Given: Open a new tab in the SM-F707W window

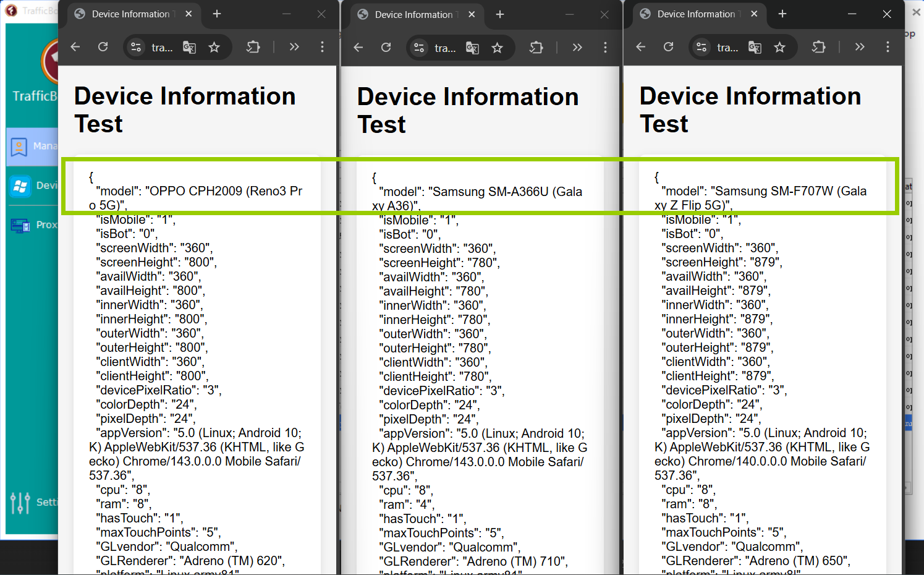Looking at the screenshot, I should [782, 14].
